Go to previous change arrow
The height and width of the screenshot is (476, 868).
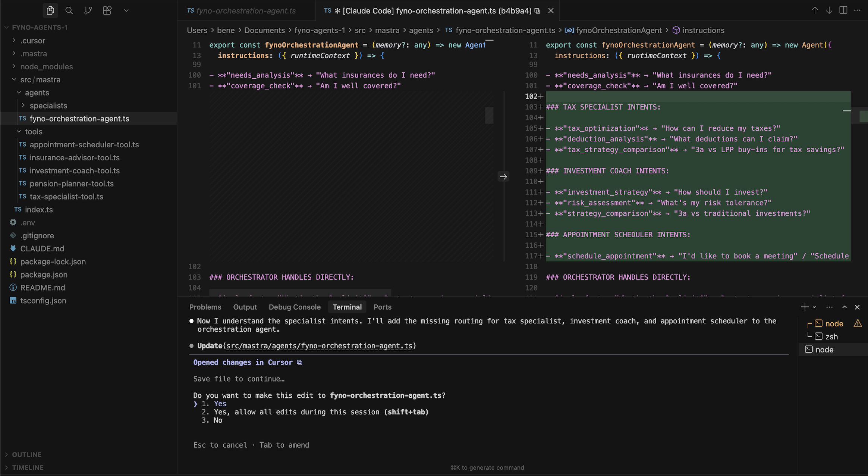pyautogui.click(x=815, y=10)
